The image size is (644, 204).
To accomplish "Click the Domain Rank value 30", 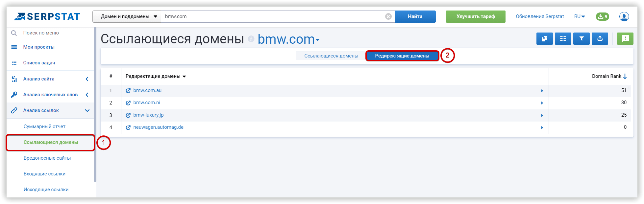I will coord(624,102).
